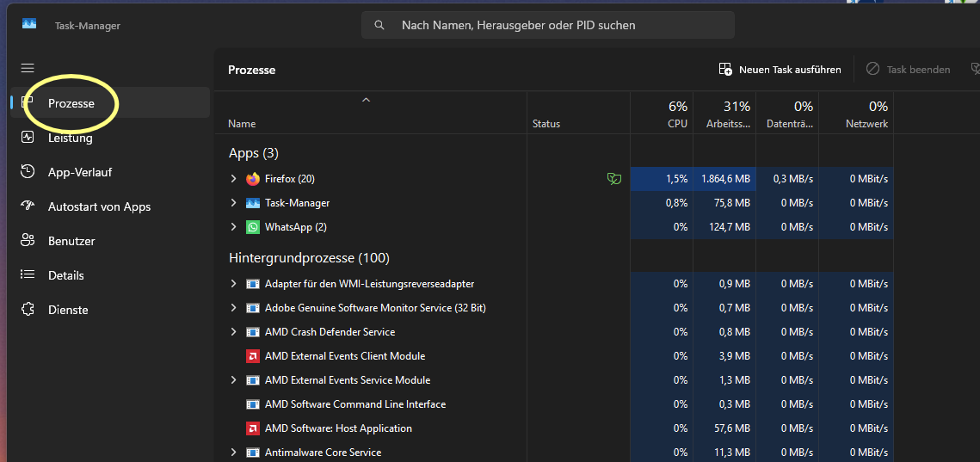Select AMD Software Command Line Interface name
This screenshot has width=980, height=462.
click(x=355, y=404)
